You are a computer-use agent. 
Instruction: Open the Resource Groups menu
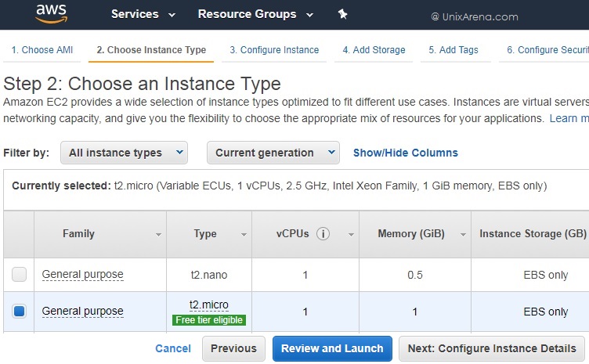[255, 14]
